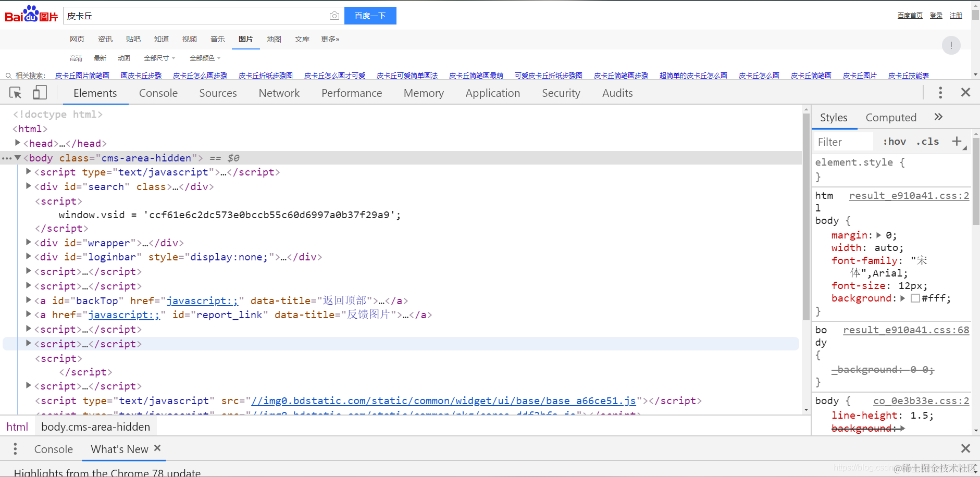Close the bottom drawer

tap(965, 448)
